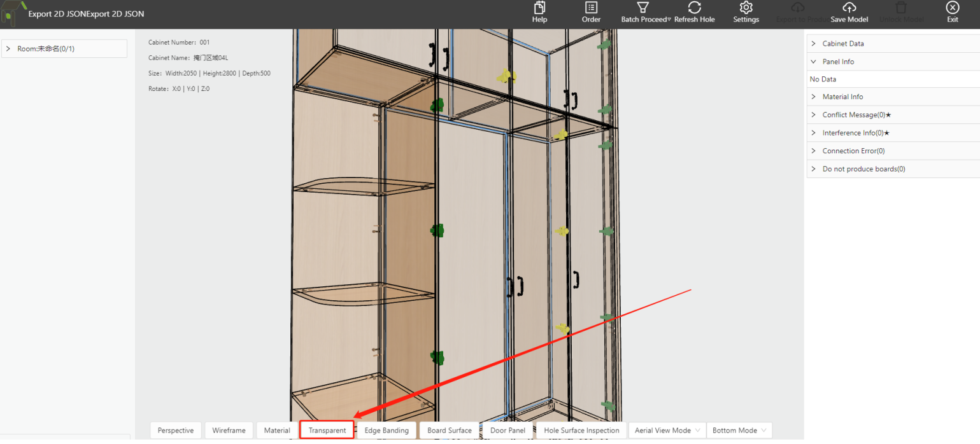
Task: Click the Cabinet Number: 001 text
Action: [x=179, y=43]
